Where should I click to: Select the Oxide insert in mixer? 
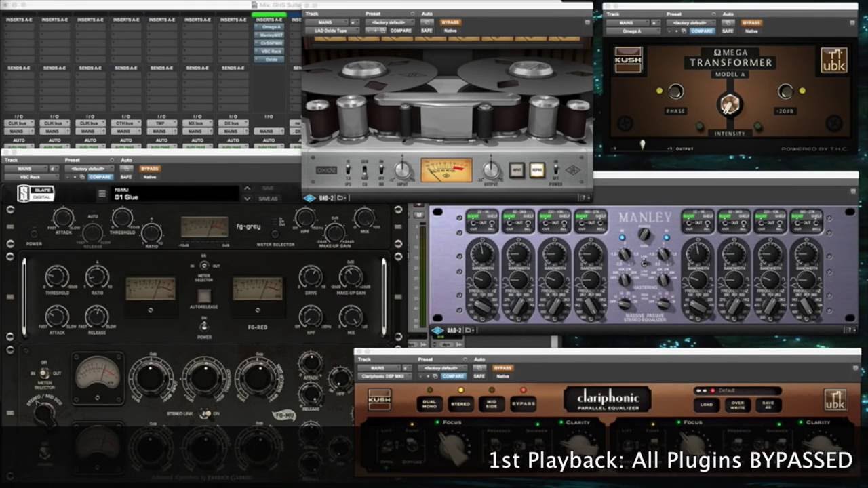(x=270, y=60)
